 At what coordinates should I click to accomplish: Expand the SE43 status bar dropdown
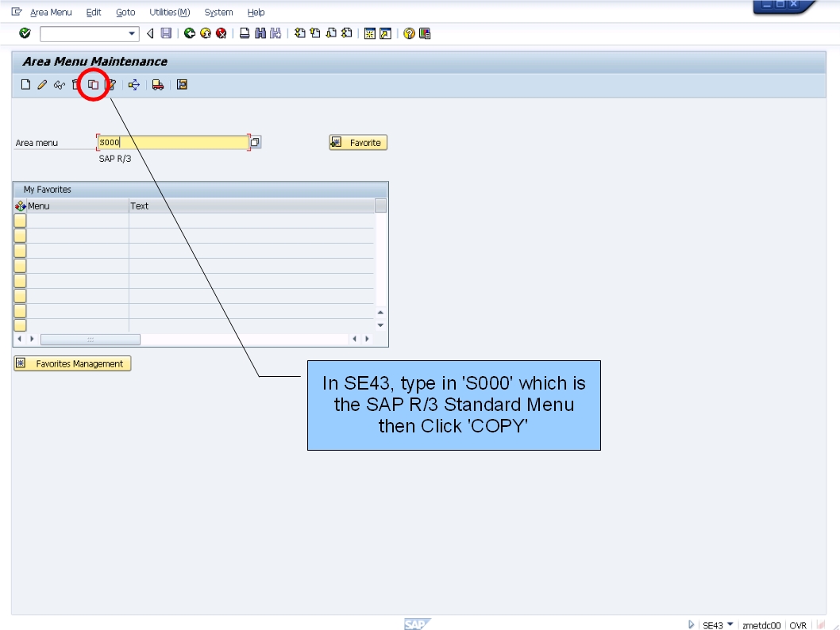tap(730, 625)
